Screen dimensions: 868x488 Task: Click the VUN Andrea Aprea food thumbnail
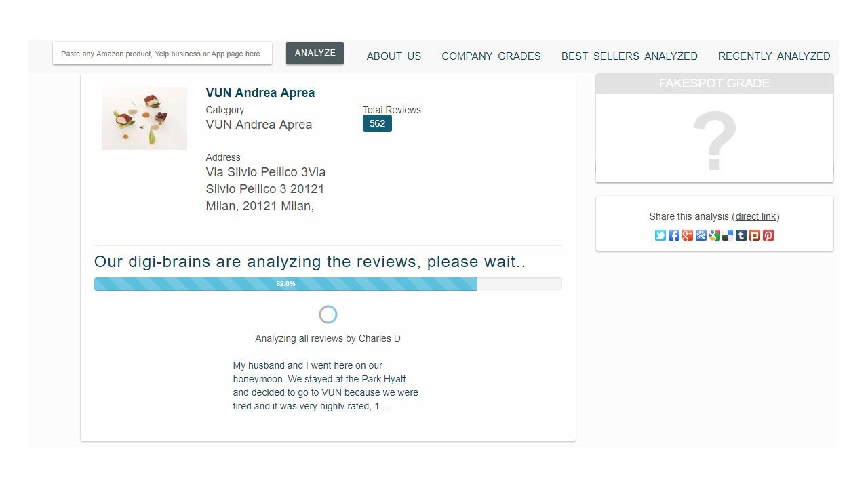point(144,119)
